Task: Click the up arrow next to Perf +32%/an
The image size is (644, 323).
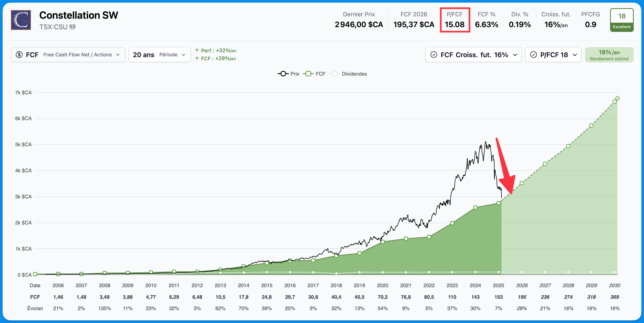Action: pyautogui.click(x=197, y=50)
